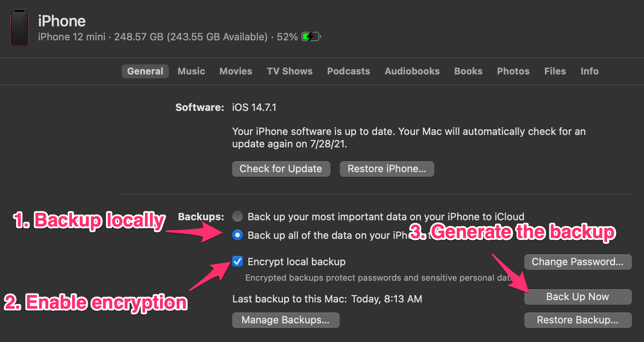644x342 pixels.
Task: Open the Change Password dialog
Action: coord(577,262)
